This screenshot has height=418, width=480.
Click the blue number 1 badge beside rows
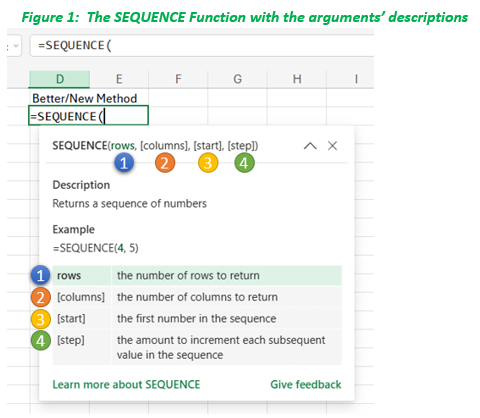[x=40, y=275]
